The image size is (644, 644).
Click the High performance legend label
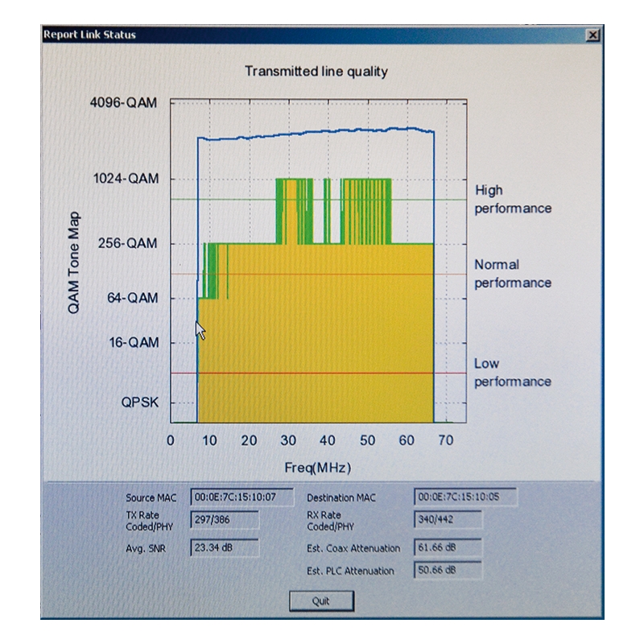(513, 200)
